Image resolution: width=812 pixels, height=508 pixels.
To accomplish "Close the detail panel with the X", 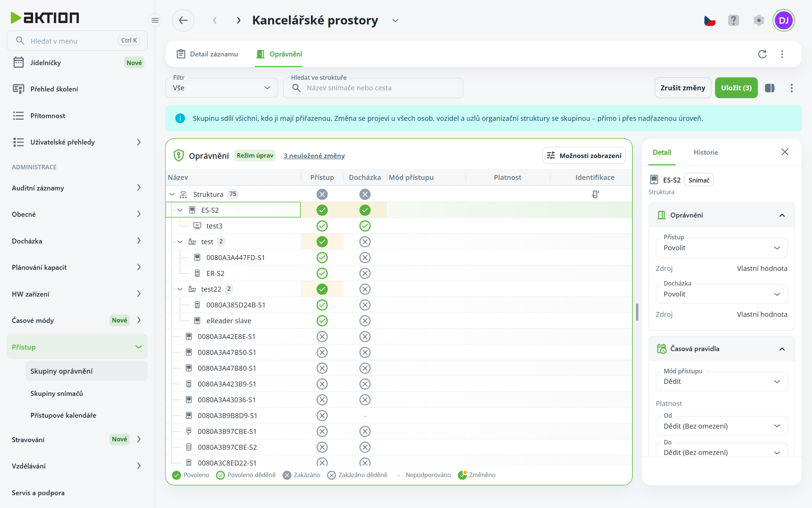I will click(x=785, y=152).
